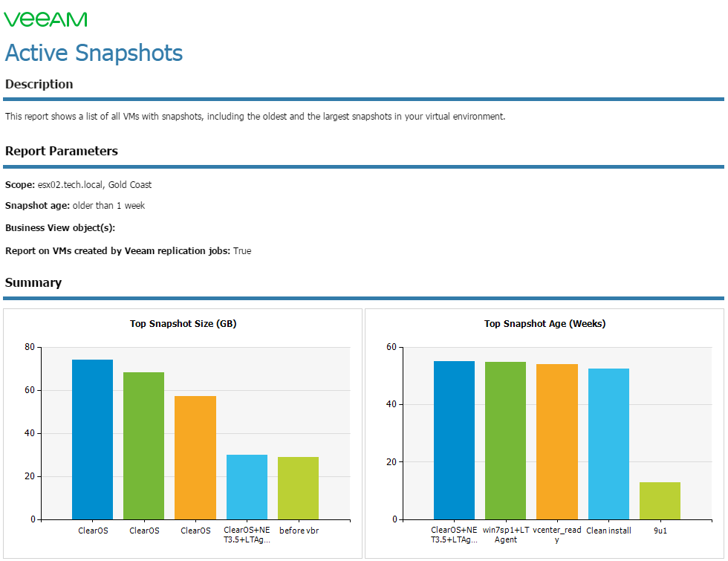Click the report description sentence
This screenshot has width=728, height=561.
tap(255, 117)
